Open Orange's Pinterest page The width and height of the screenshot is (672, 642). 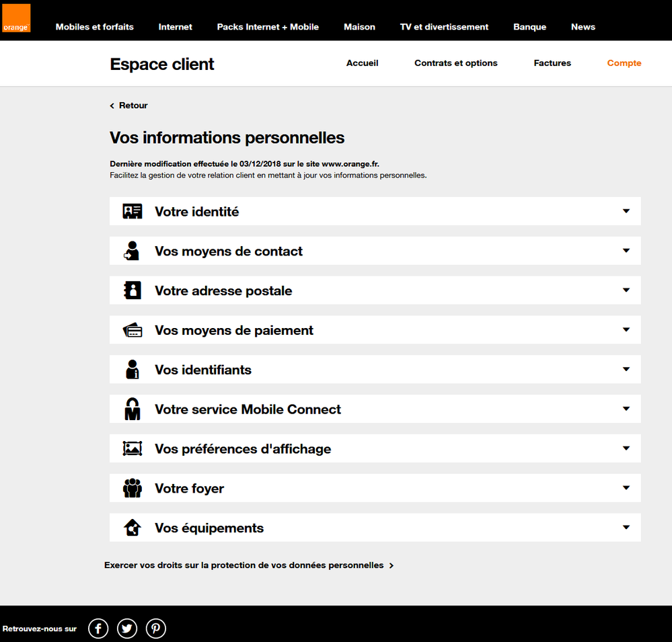[x=155, y=629]
